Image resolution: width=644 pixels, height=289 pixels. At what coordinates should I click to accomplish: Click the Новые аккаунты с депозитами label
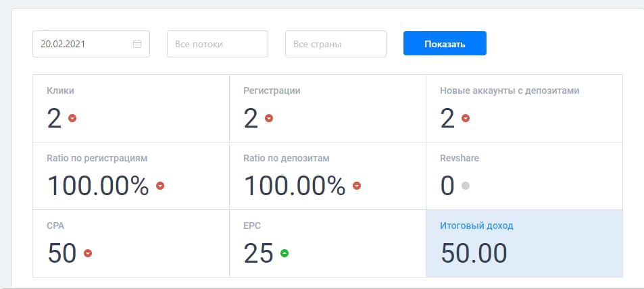pyautogui.click(x=510, y=90)
